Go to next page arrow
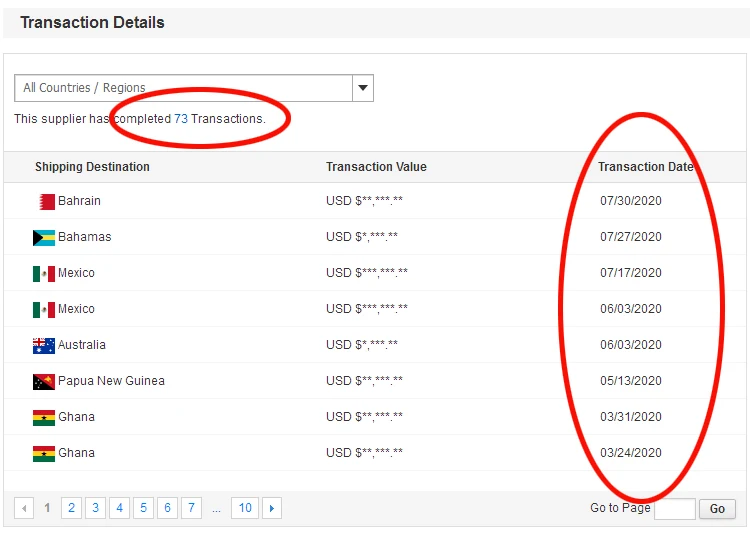750x540 pixels. (x=272, y=508)
